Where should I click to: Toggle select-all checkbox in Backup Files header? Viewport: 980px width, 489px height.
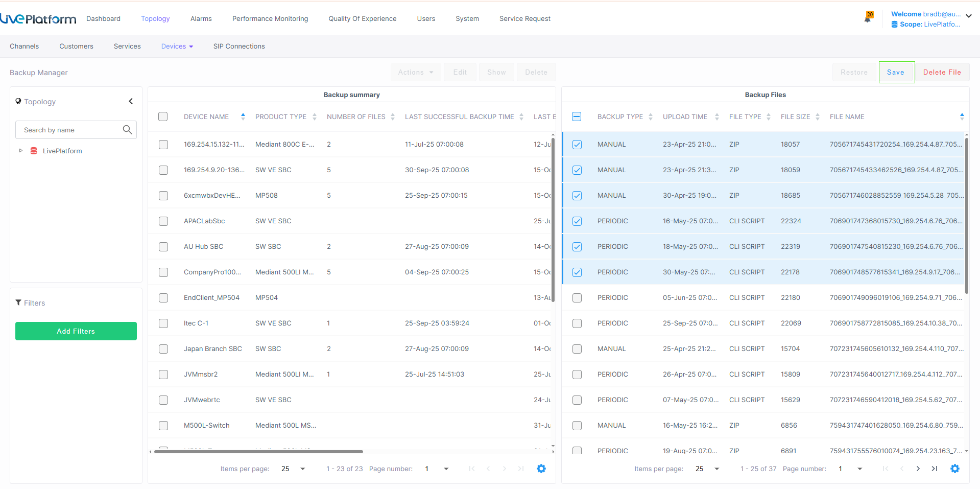coord(577,117)
